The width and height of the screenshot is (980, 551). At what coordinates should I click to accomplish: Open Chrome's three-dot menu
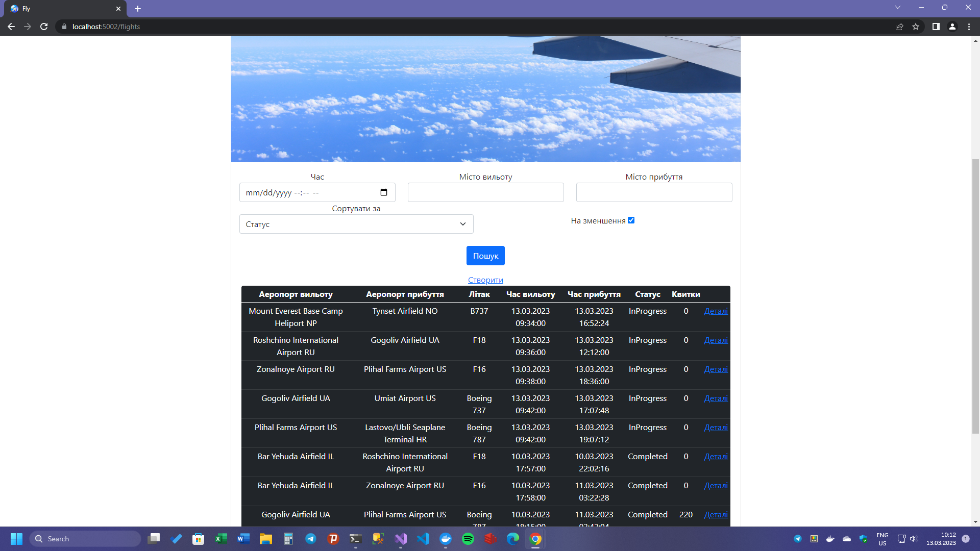(x=969, y=27)
